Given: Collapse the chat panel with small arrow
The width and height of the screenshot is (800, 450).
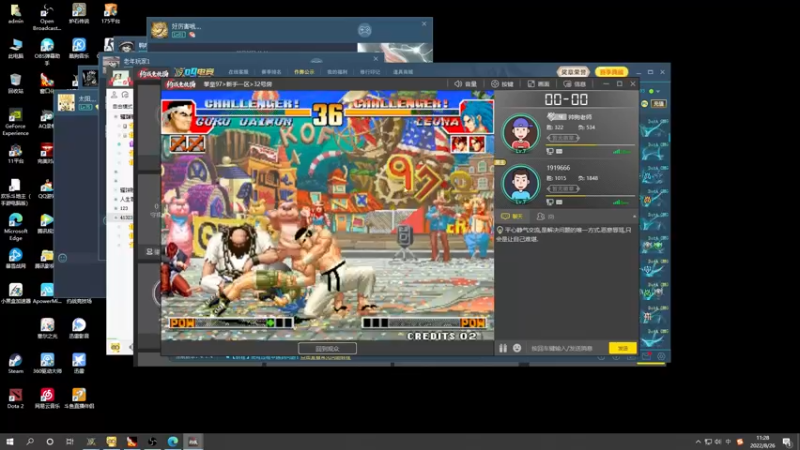Looking at the screenshot, I should click(x=634, y=216).
